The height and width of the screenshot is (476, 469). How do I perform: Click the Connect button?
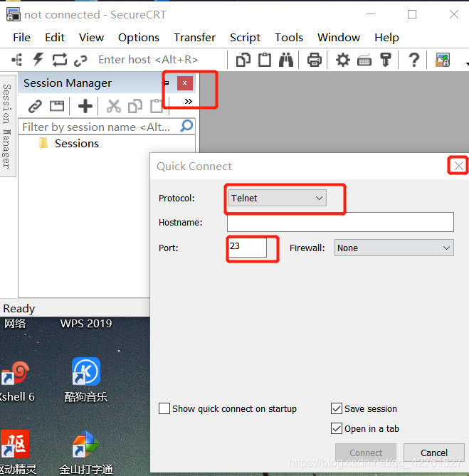pos(366,453)
